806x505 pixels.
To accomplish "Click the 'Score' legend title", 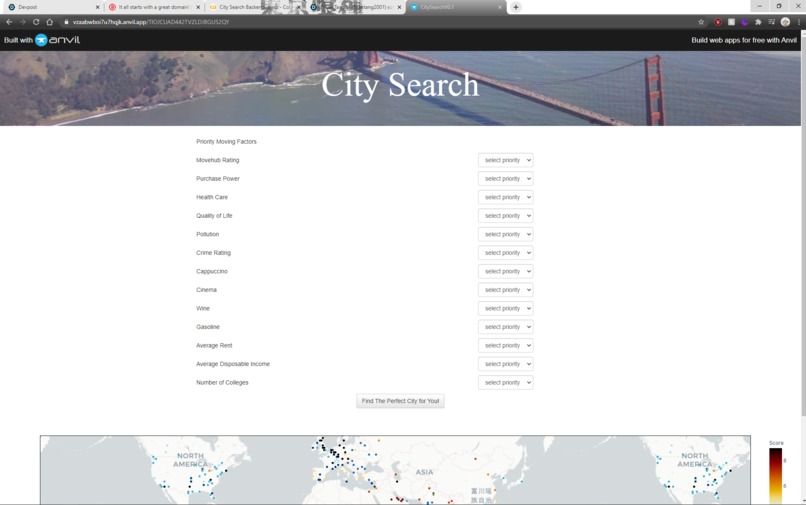I will click(776, 443).
